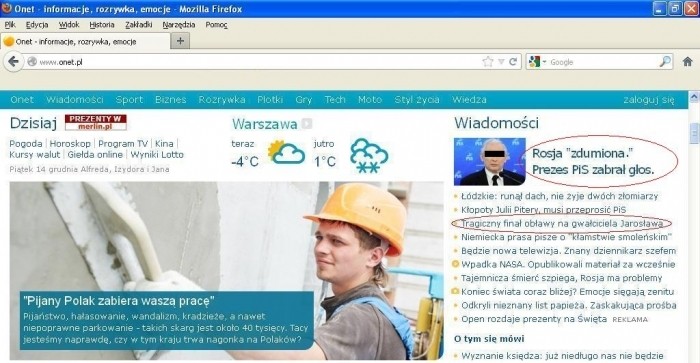This screenshot has width=700, height=363.
Task: Select the Onet browser tab
Action: tap(85, 41)
